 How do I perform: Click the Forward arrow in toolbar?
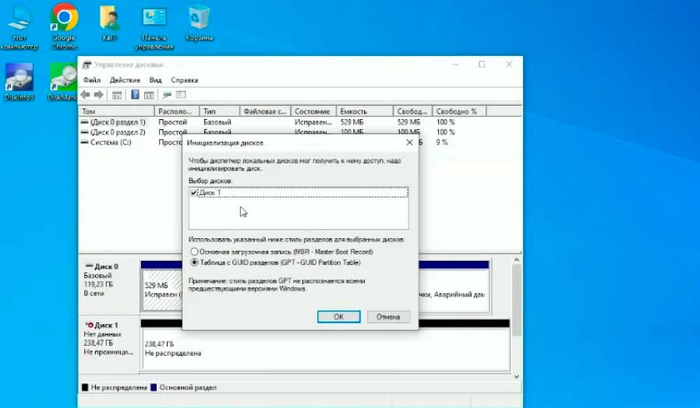(100, 94)
